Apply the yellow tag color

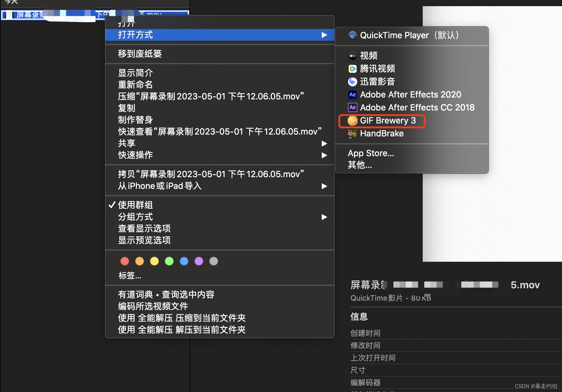pyautogui.click(x=154, y=261)
